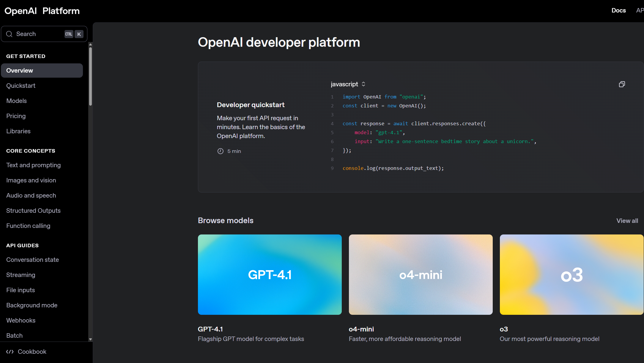Click the search magnifier icon
This screenshot has width=644, height=363.
[9, 34]
